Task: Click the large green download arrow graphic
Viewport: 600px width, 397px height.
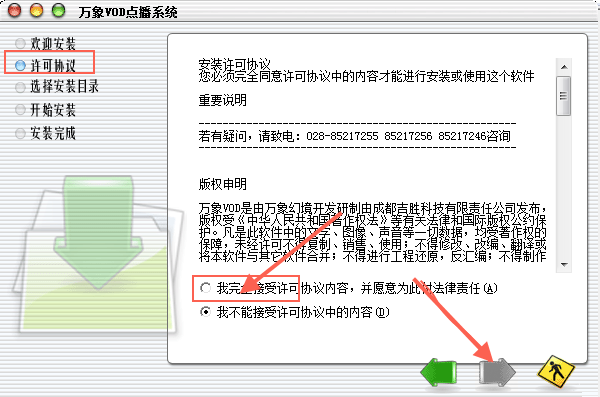Action: pos(98,233)
